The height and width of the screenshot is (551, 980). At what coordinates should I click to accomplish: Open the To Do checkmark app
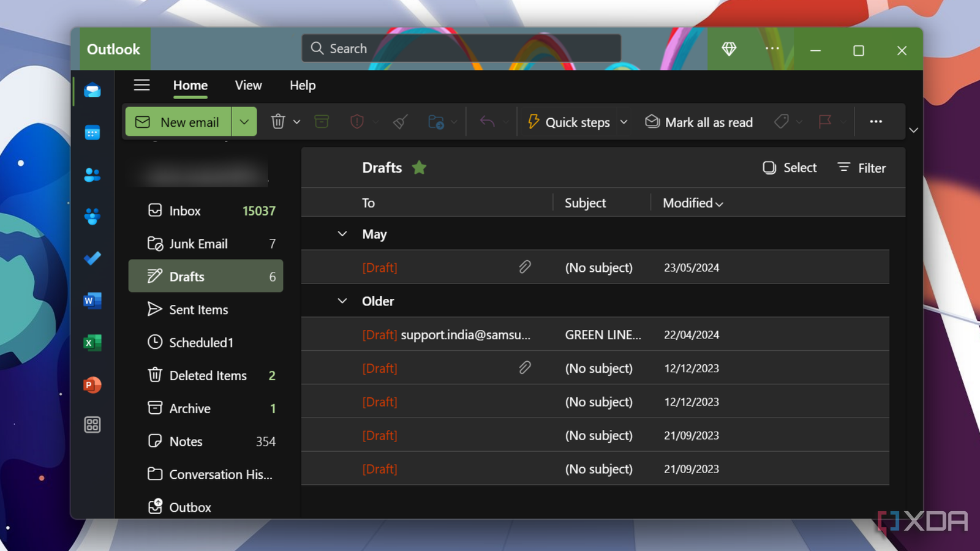(92, 258)
